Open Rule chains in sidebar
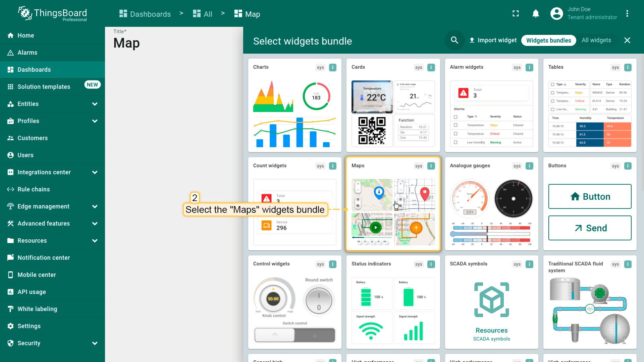The width and height of the screenshot is (644, 362). tap(34, 189)
